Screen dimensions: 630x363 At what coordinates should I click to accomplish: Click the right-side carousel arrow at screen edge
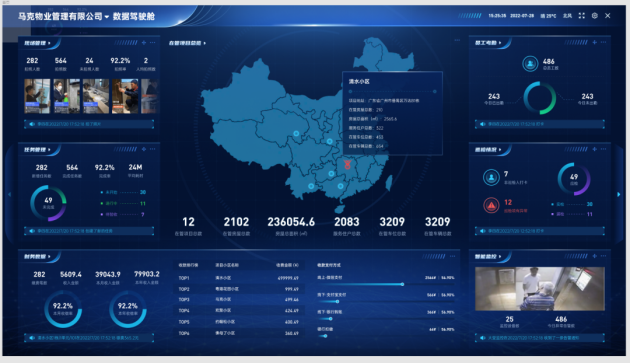tap(618, 195)
